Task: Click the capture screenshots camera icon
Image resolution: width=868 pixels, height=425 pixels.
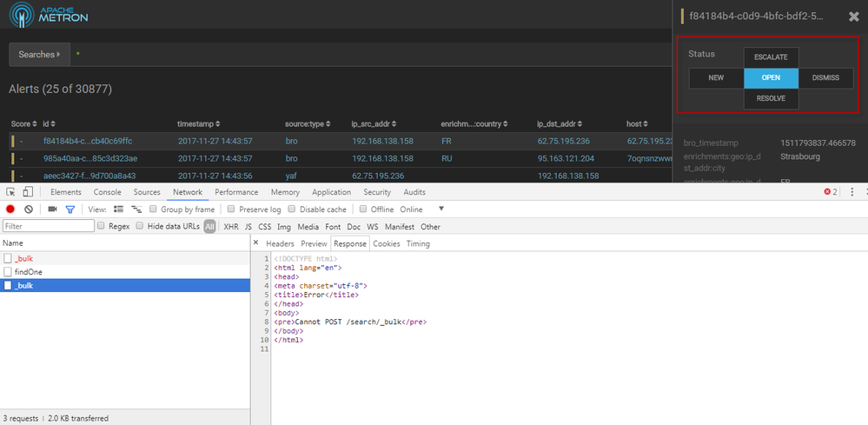Action: coord(52,209)
